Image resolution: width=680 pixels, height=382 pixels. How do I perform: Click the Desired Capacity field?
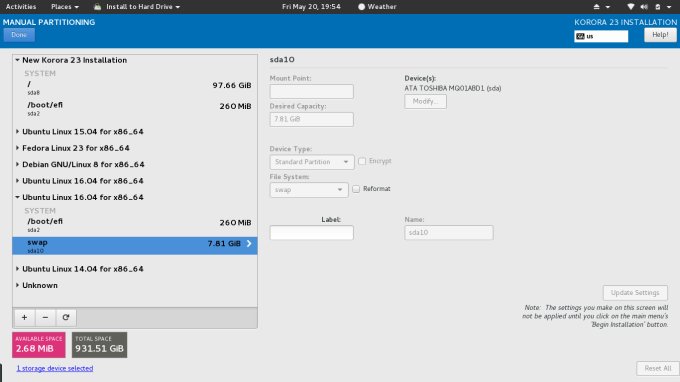(311, 119)
